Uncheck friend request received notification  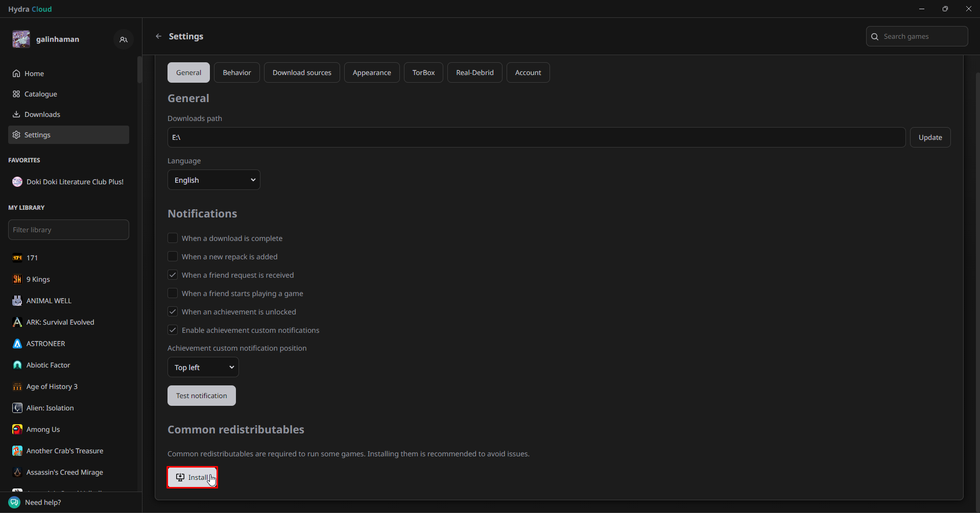click(173, 275)
